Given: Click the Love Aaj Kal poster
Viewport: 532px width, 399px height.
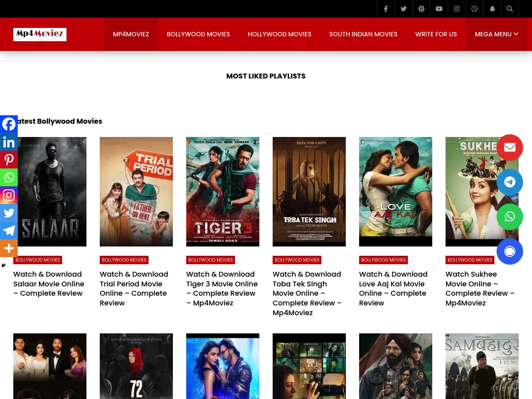Looking at the screenshot, I should (x=395, y=192).
